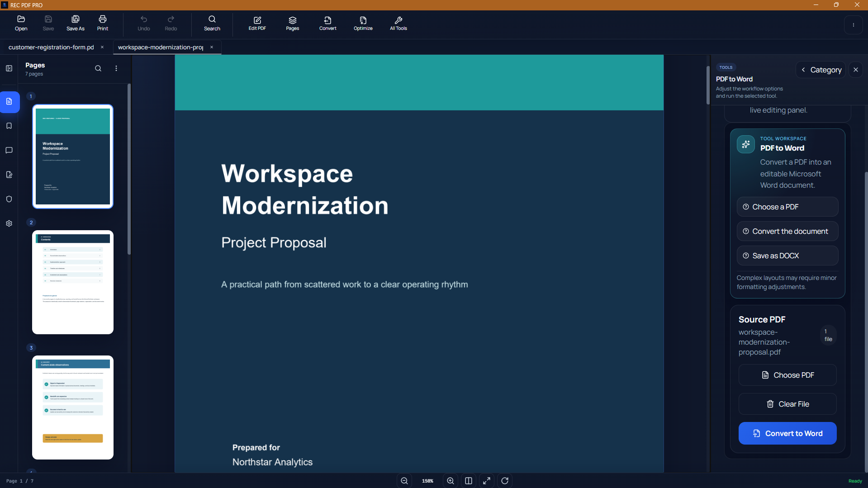This screenshot has height=488, width=868.
Task: Zoom out with the minus magnifier
Action: (404, 481)
